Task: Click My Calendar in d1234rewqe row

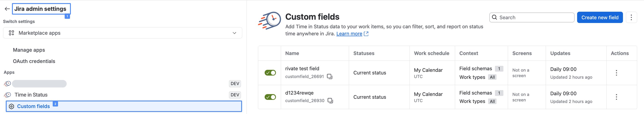Action: [428, 94]
